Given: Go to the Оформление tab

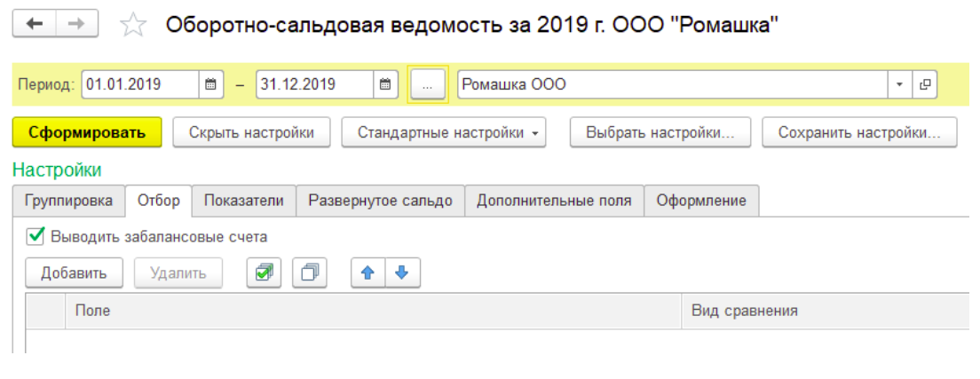Looking at the screenshot, I should [701, 201].
